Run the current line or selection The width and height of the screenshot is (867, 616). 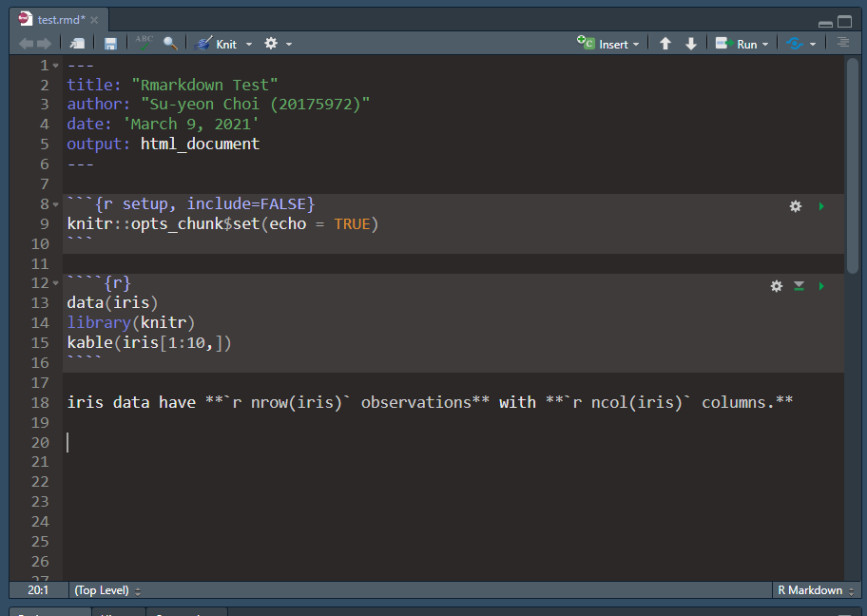pos(736,44)
